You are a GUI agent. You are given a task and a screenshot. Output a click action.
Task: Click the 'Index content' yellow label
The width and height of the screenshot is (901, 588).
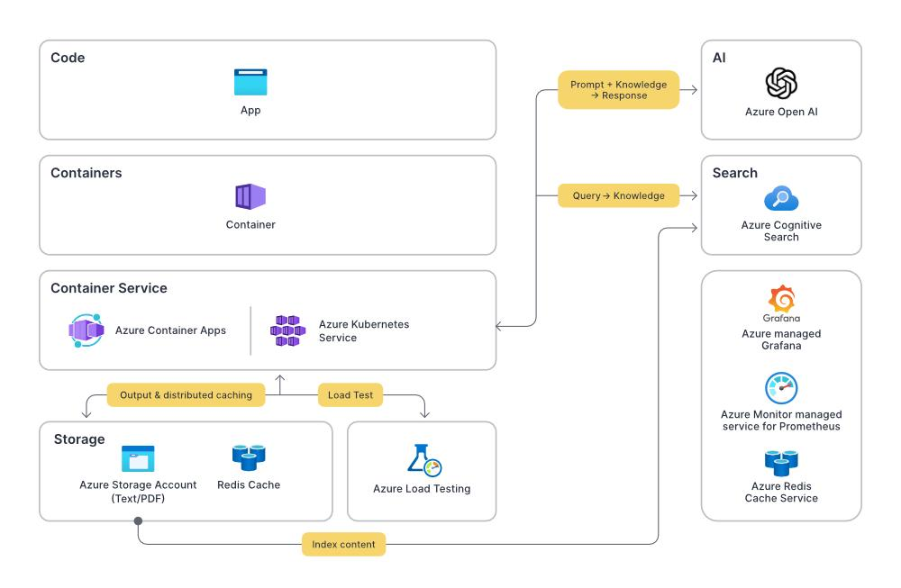coord(343,545)
